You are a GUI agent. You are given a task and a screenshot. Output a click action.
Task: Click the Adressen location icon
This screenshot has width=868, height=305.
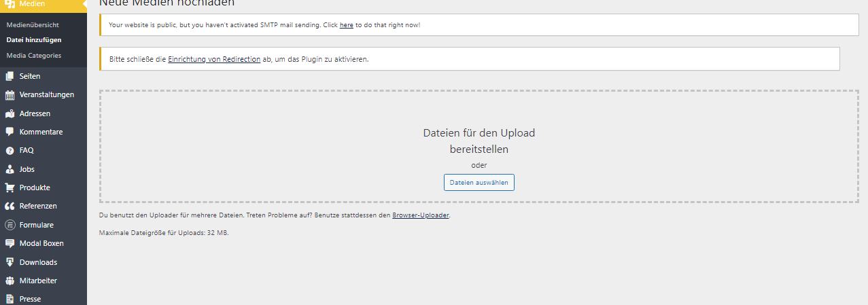coord(10,113)
